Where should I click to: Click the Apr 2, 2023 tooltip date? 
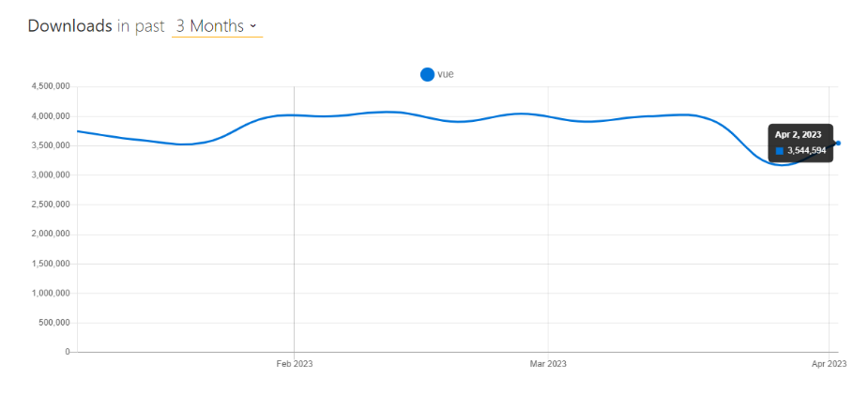tap(798, 134)
